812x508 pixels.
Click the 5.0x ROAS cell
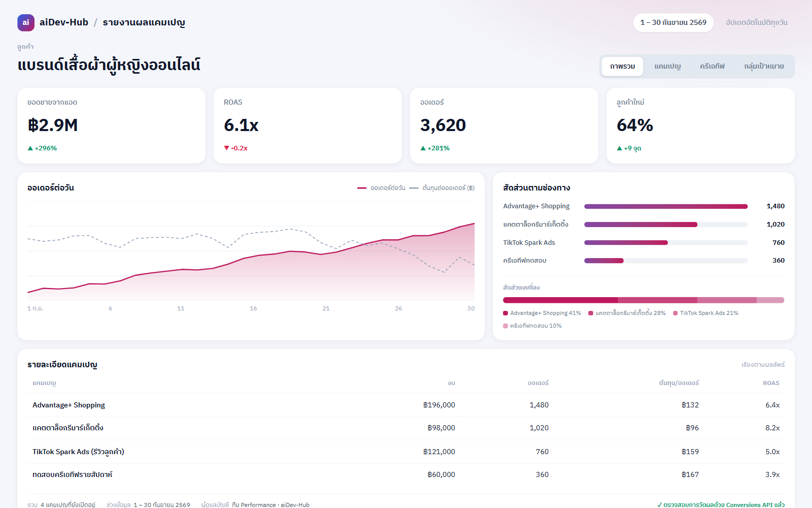pos(772,452)
